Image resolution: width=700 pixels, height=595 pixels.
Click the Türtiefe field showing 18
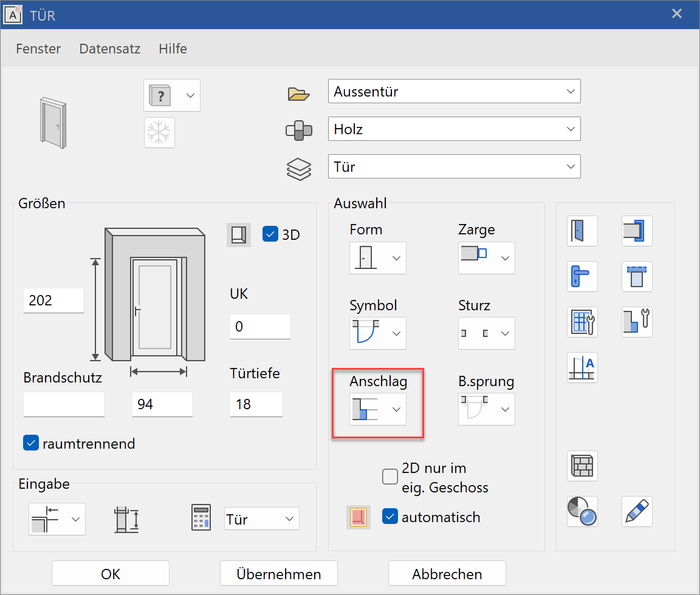(256, 404)
